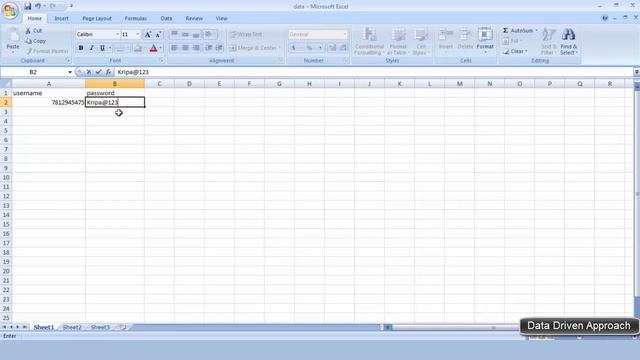The image size is (640, 360).
Task: Click the Percent Style icon
Action: click(x=309, y=48)
